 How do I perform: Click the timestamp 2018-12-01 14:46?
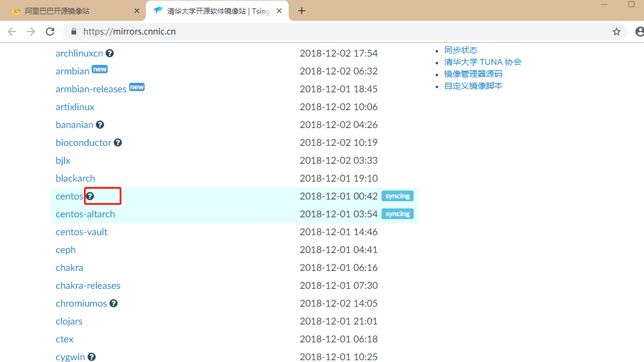[x=339, y=232]
